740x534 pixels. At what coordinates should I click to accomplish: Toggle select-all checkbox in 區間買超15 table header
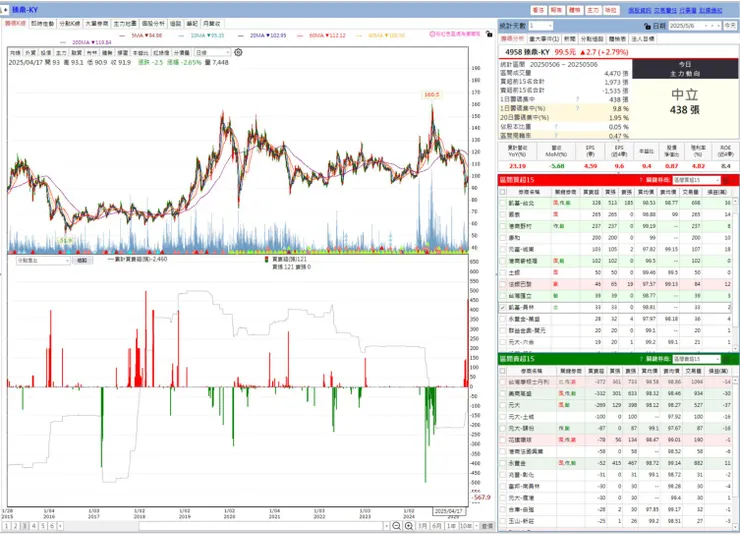click(x=503, y=192)
